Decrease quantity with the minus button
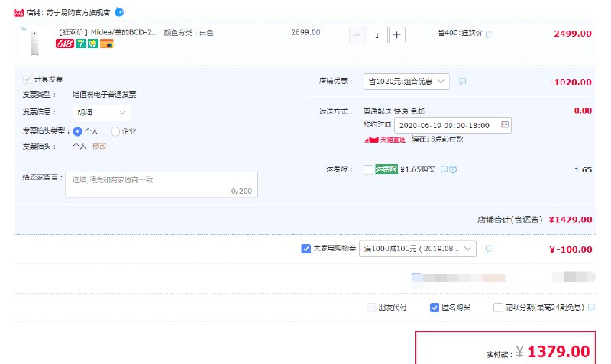This screenshot has height=364, width=611. 357,35
